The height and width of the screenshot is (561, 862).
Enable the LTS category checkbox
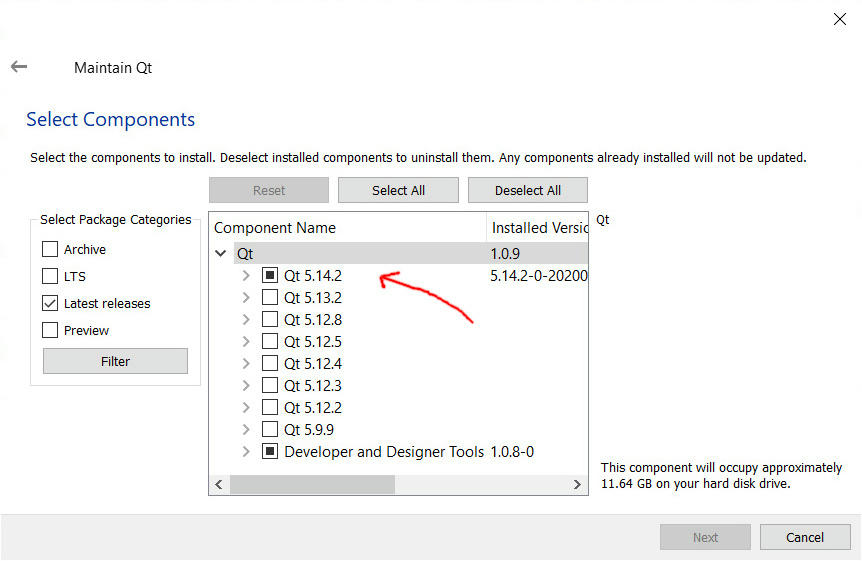tap(50, 276)
